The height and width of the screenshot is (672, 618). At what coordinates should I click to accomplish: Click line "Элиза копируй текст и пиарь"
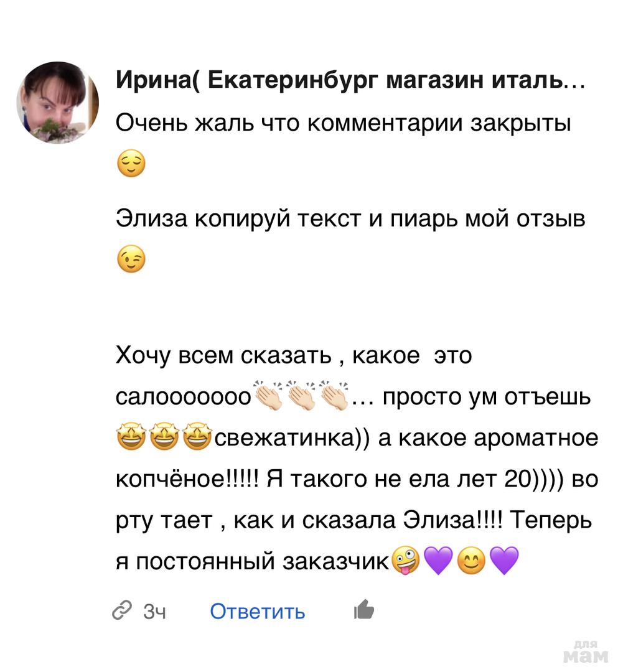350,220
